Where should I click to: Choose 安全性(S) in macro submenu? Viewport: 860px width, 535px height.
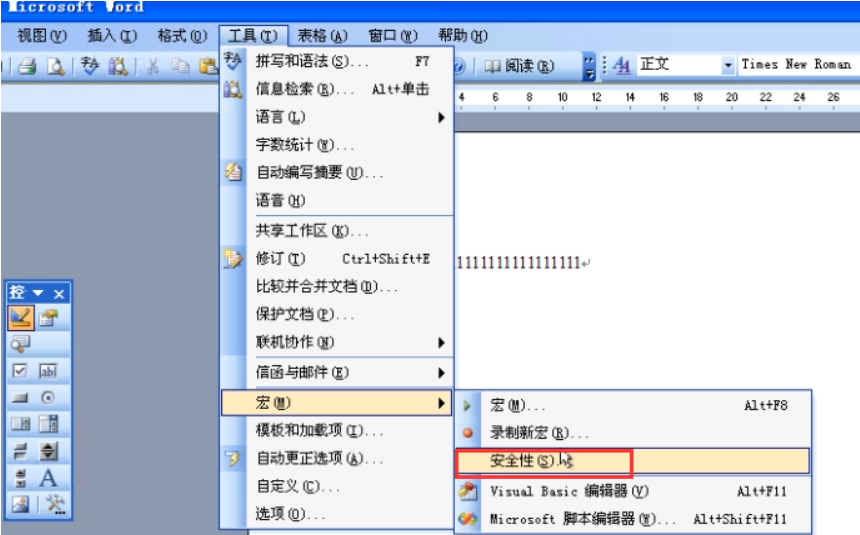tap(633, 461)
